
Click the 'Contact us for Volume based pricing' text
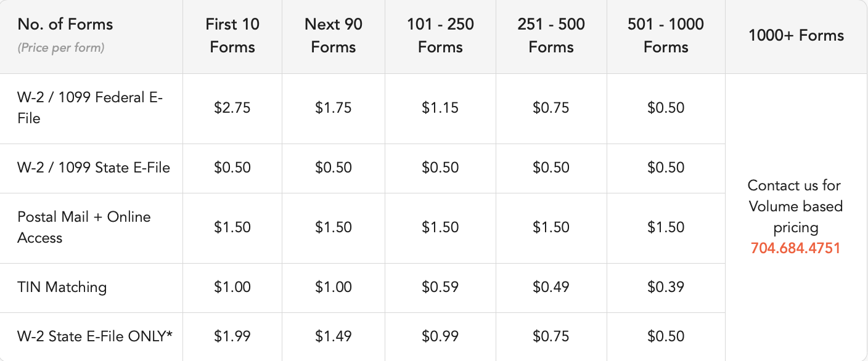pos(795,206)
